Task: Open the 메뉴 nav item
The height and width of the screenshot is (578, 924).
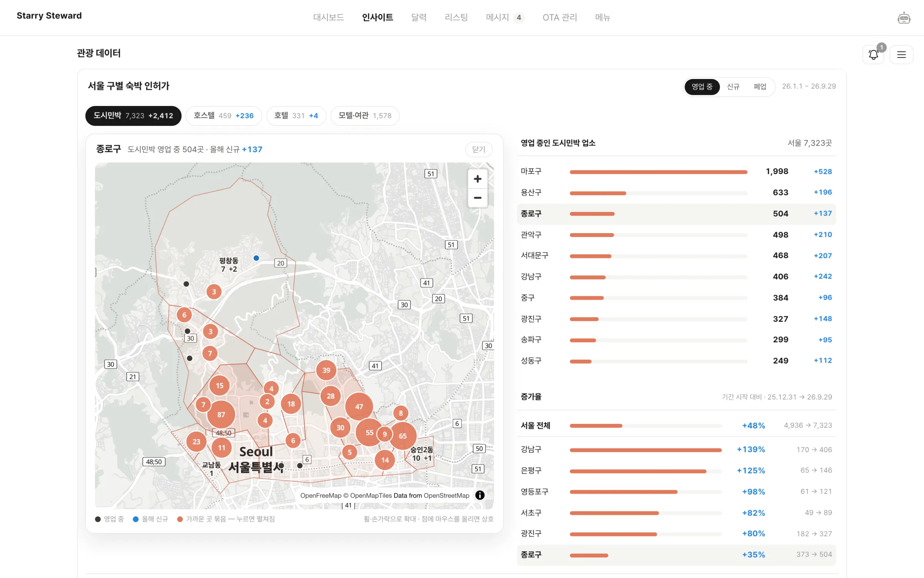Action: pyautogui.click(x=603, y=17)
